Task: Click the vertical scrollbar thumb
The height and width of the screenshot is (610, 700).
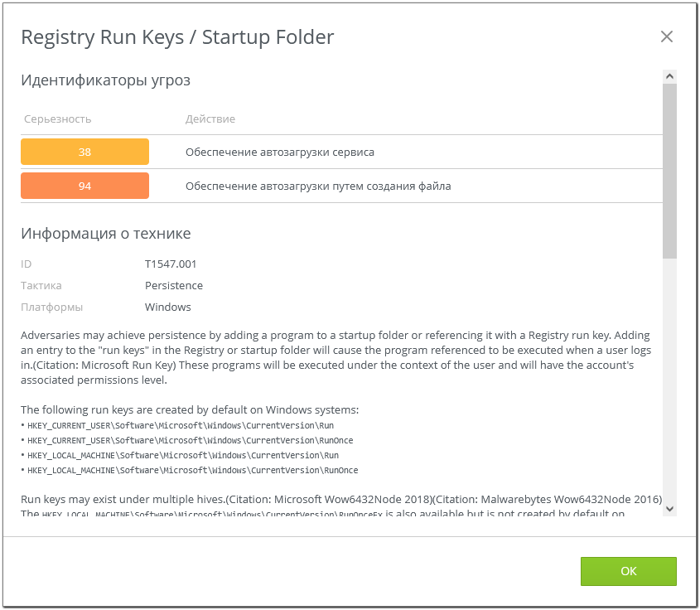Action: (669, 170)
